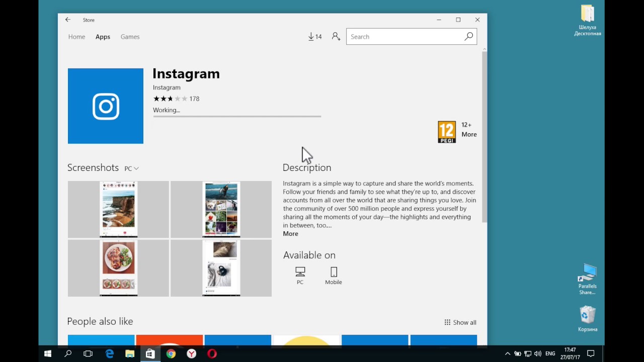Open the yellow folder on the desktop
The height and width of the screenshot is (362, 644).
tap(588, 21)
